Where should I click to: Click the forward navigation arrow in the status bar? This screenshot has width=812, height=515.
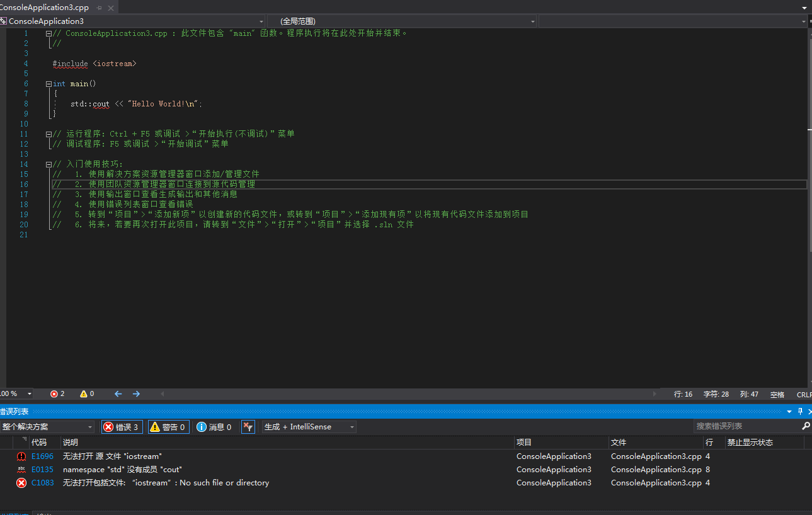[x=136, y=393]
